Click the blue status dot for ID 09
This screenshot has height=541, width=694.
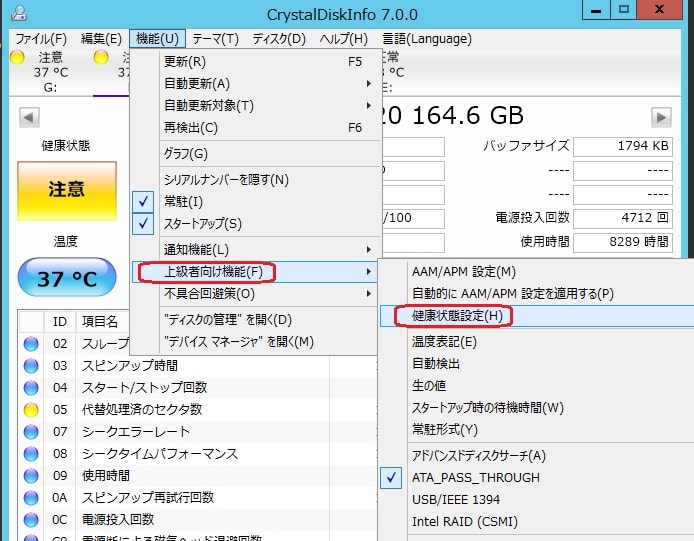pyautogui.click(x=31, y=475)
